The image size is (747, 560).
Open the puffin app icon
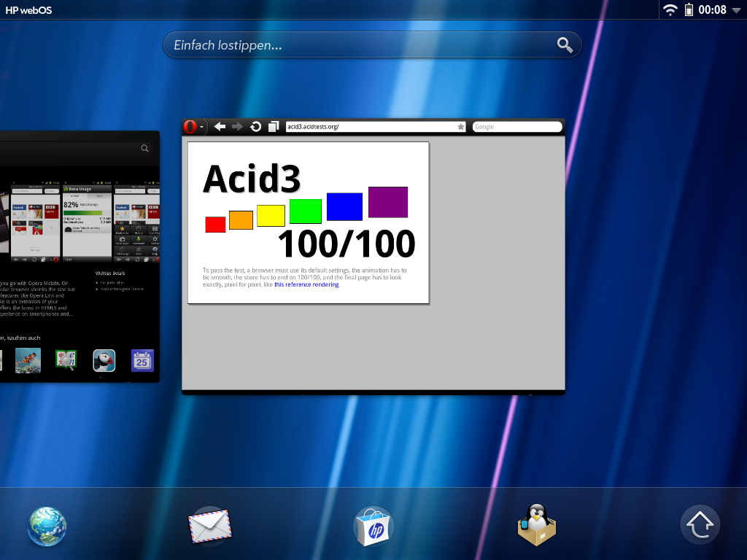point(104,360)
